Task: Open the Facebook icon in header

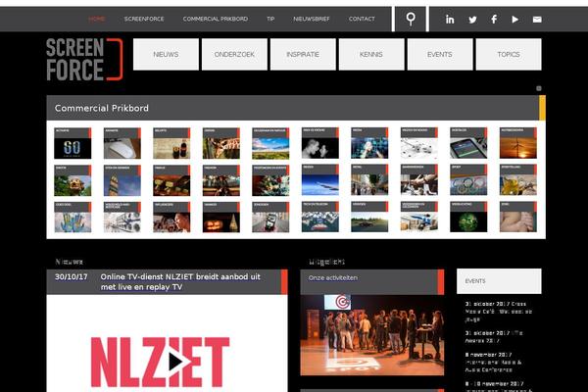Action: point(494,20)
